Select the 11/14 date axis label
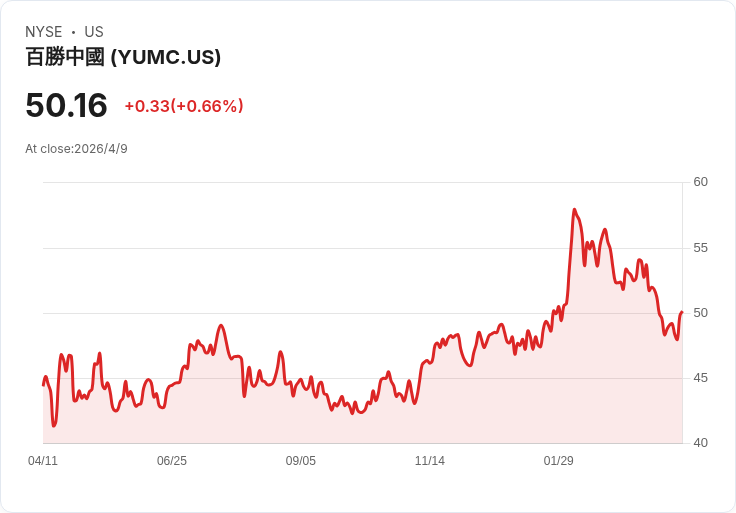This screenshot has width=736, height=513. coord(429,460)
